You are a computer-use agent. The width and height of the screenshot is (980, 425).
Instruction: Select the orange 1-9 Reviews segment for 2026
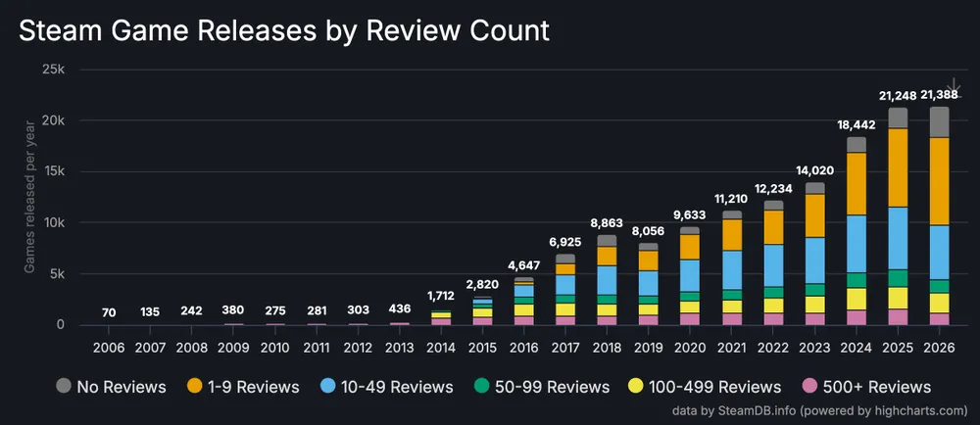tap(940, 181)
